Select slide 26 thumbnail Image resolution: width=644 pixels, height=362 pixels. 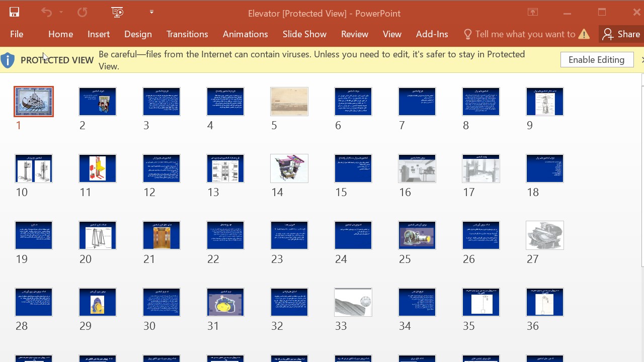click(x=481, y=235)
